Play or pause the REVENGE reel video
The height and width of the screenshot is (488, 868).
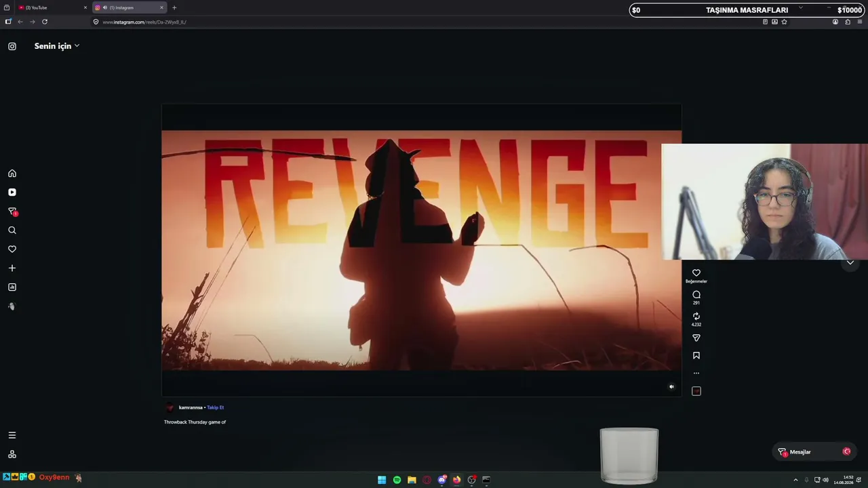point(421,250)
